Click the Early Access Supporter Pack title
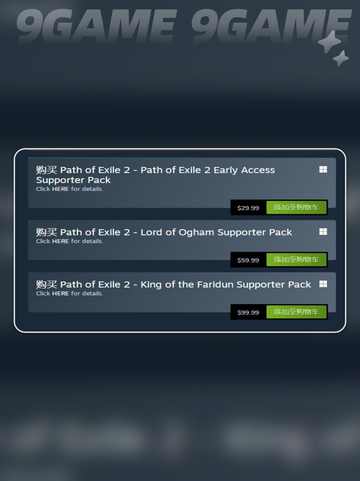 [x=155, y=175]
